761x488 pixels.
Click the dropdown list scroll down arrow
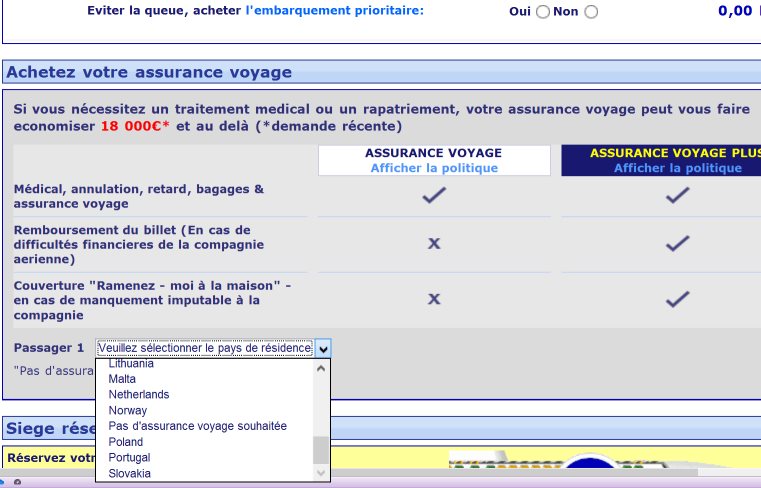pyautogui.click(x=321, y=473)
